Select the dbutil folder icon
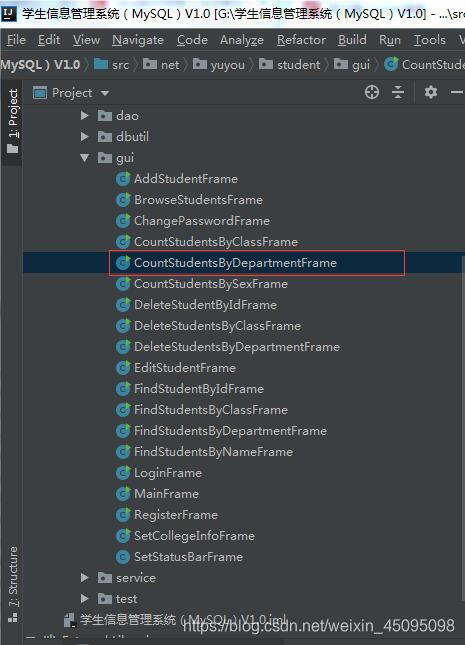 (105, 137)
